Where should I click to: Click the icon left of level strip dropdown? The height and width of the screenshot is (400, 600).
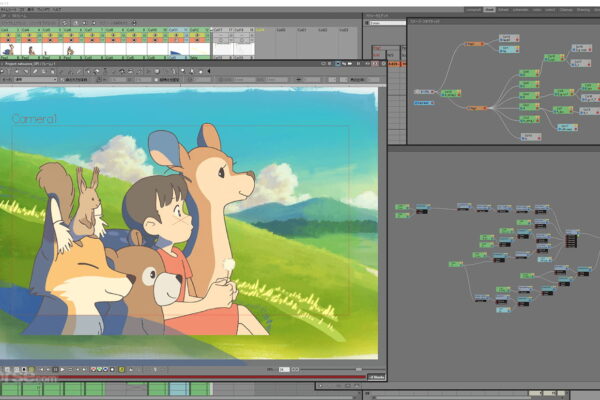pos(367,23)
